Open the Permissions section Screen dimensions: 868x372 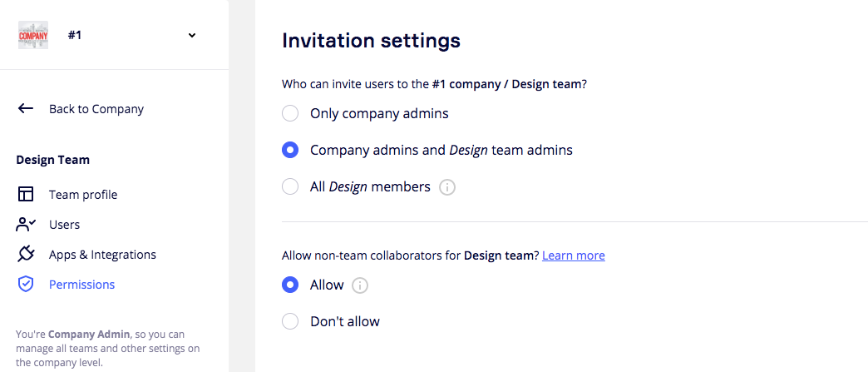coord(81,285)
